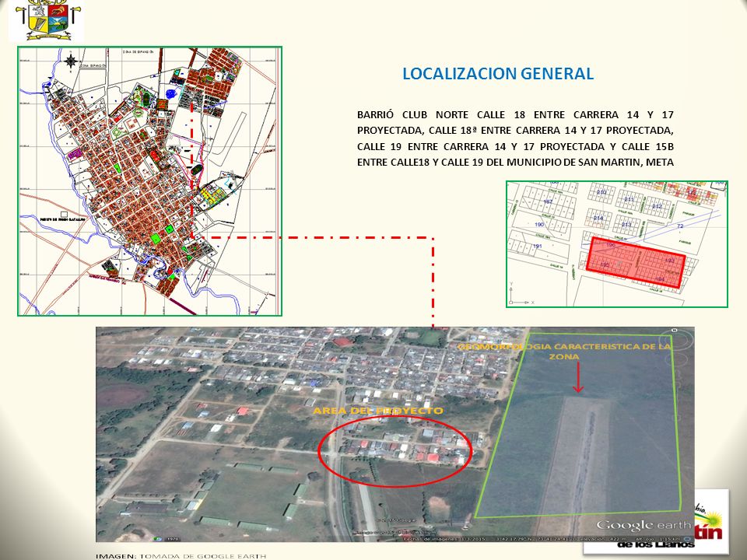The image size is (747, 560).
Task: Click block number 190 in cadastral map
Action: point(539,224)
